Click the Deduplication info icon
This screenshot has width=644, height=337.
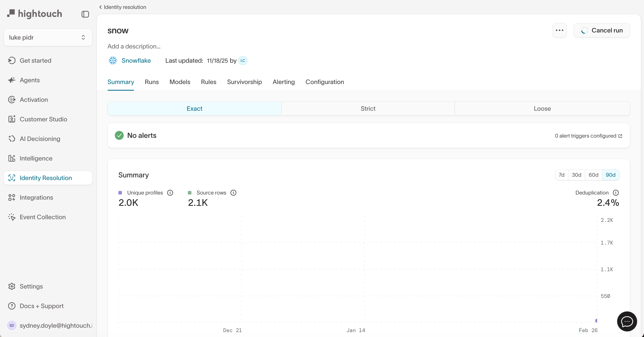coord(616,193)
